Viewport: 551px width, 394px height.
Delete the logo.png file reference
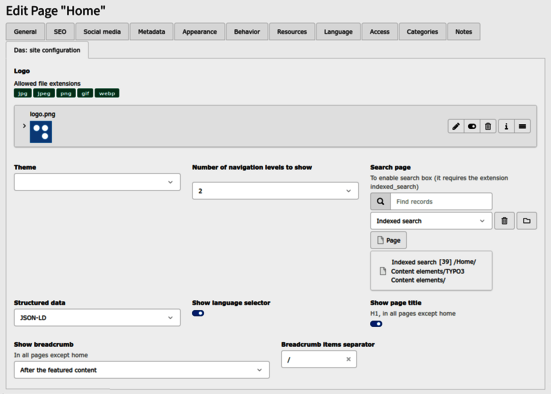click(x=488, y=127)
